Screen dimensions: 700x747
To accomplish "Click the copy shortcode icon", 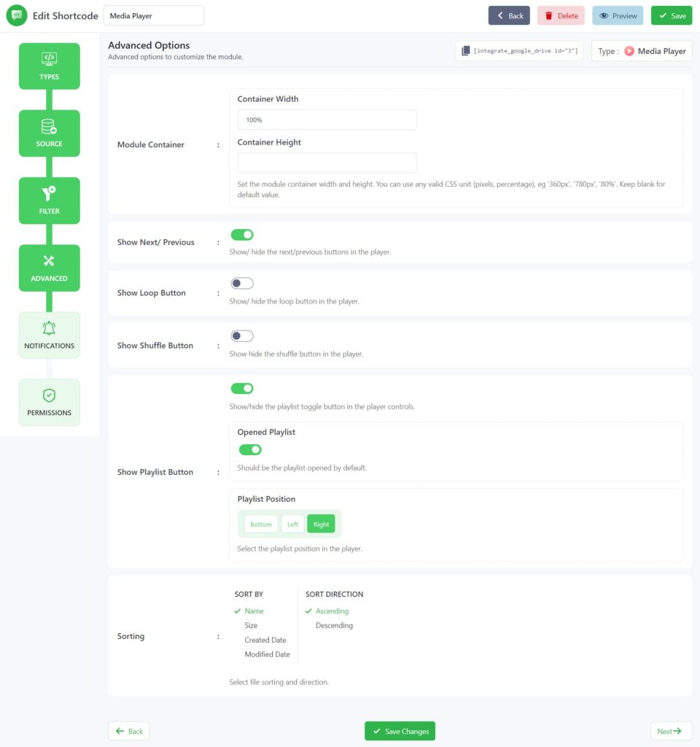I will (466, 50).
